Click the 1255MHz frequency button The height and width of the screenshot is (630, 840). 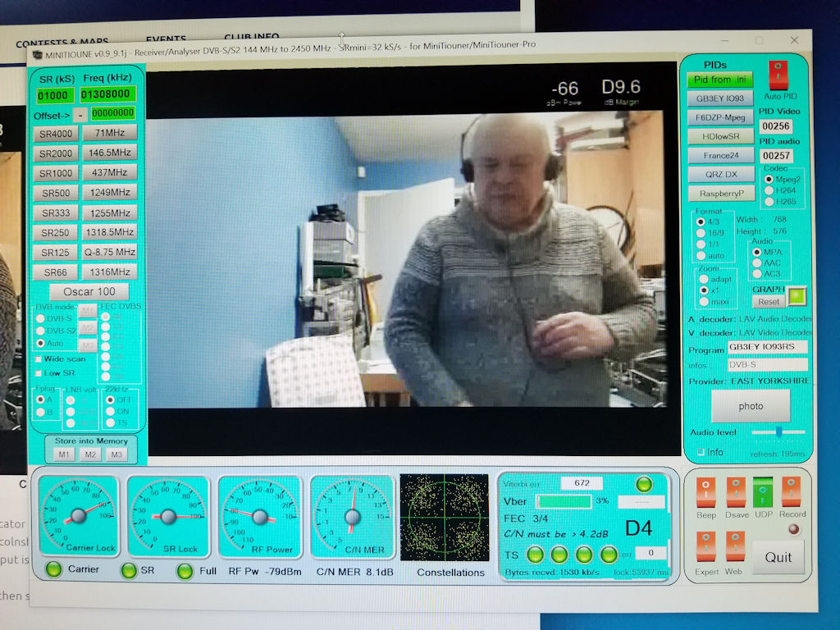tap(110, 212)
